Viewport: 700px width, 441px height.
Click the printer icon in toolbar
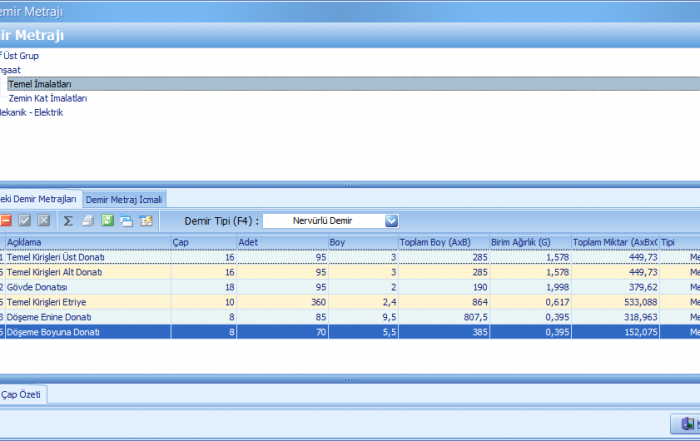88,220
